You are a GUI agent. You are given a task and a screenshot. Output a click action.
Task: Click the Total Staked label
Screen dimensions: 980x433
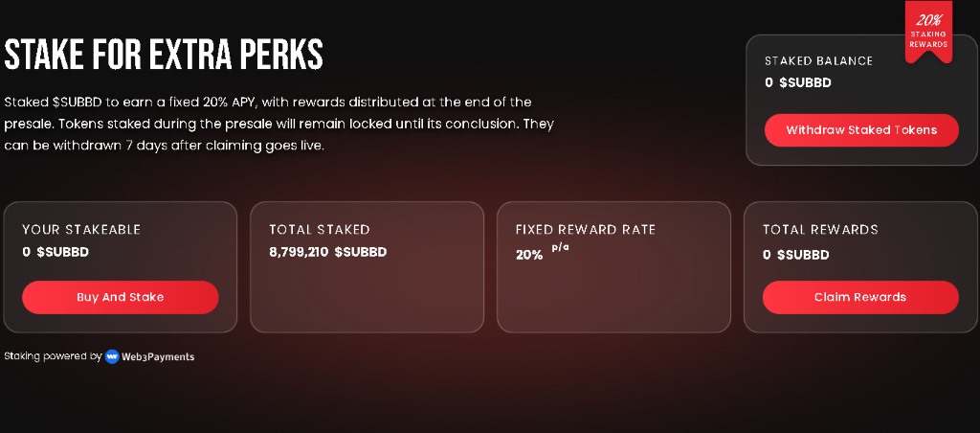[319, 230]
